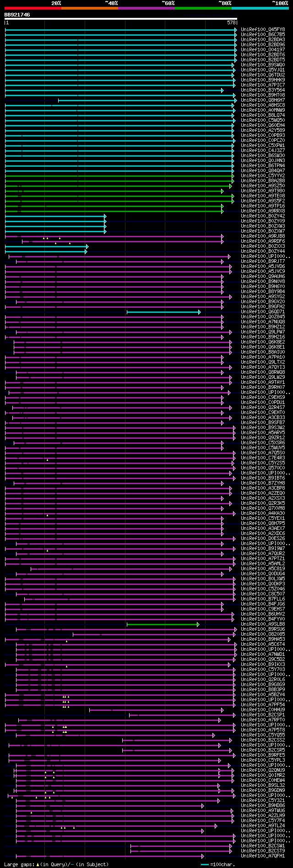This screenshot has width=293, height=868.
Task: Select the UniRef100_A9TAY1 label
Action: [263, 382]
